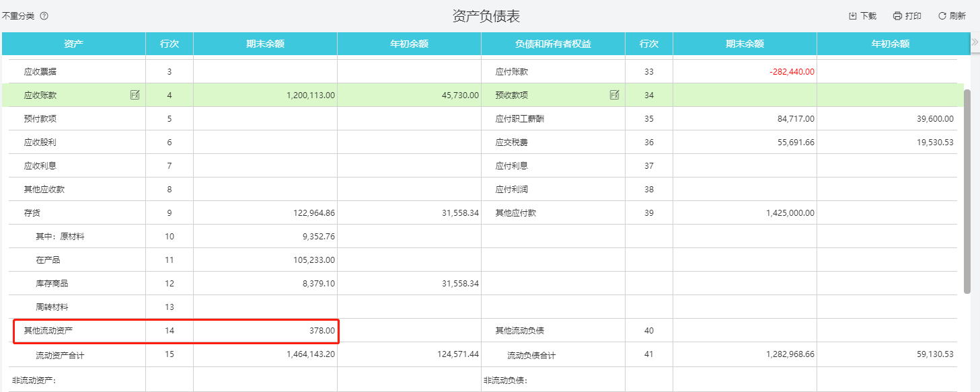The width and height of the screenshot is (980, 392).
Task: Click the 1,282,968.66 total amount
Action: [x=790, y=354]
